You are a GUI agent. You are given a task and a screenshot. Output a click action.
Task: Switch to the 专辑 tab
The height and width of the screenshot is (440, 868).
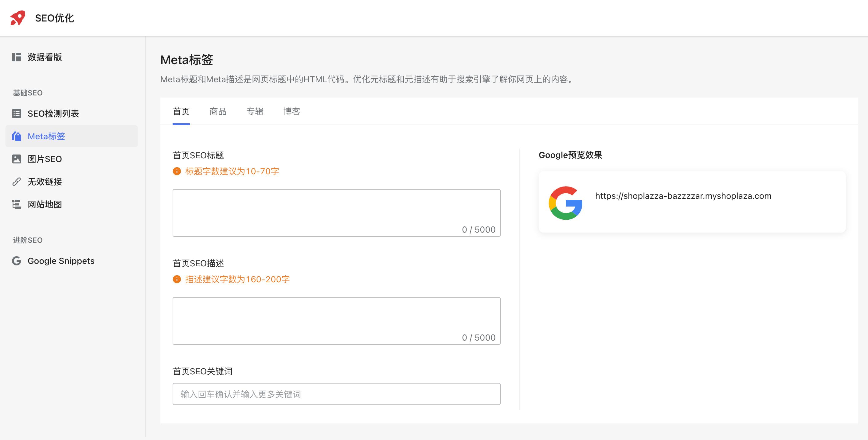coord(255,111)
